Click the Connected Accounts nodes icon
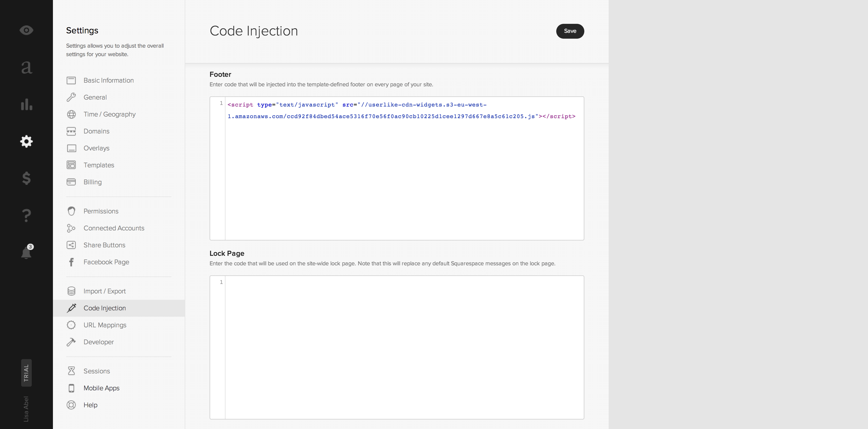 point(71,228)
